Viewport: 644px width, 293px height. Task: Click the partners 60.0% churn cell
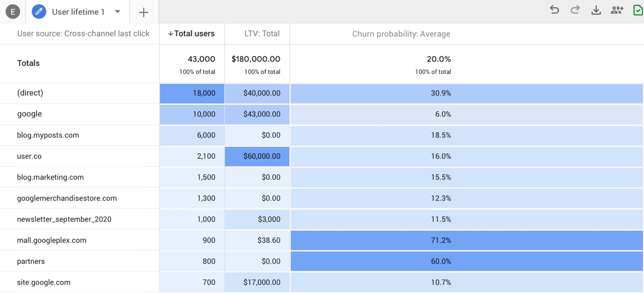click(441, 261)
